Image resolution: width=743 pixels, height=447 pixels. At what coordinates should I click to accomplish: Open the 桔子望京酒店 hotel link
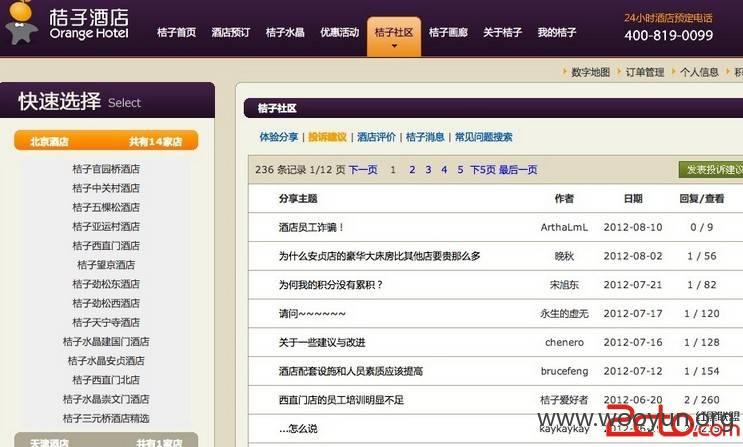106,265
